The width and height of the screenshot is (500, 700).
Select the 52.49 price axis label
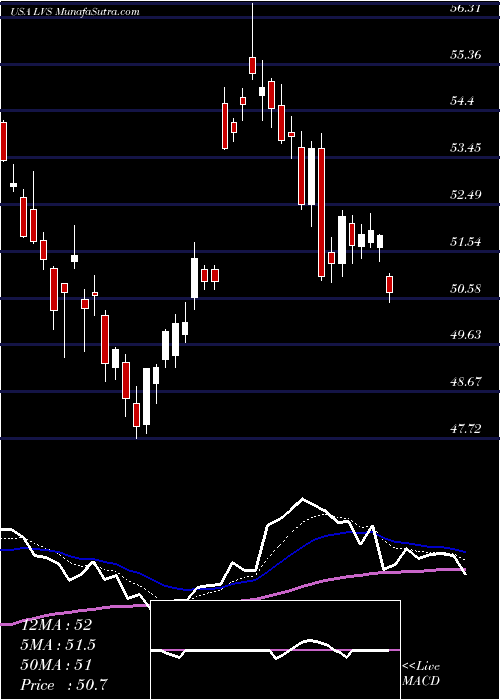[466, 195]
